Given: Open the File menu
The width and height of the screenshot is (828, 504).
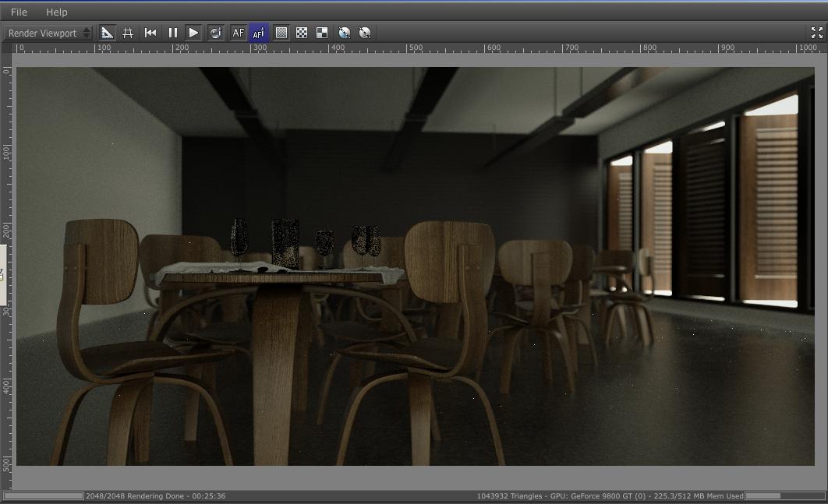Looking at the screenshot, I should pos(19,12).
